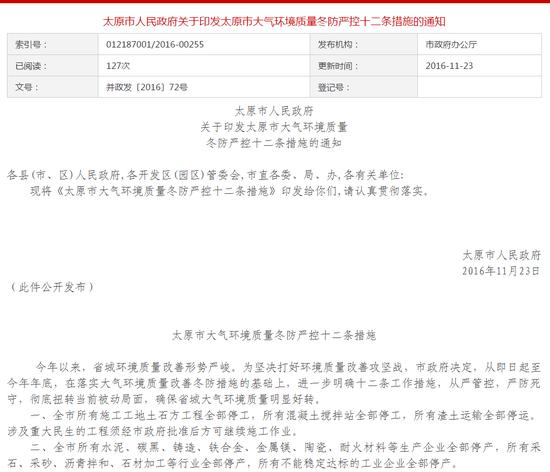The width and height of the screenshot is (550, 472).
Task: Click the 索引号 label cell
Action: coord(53,45)
